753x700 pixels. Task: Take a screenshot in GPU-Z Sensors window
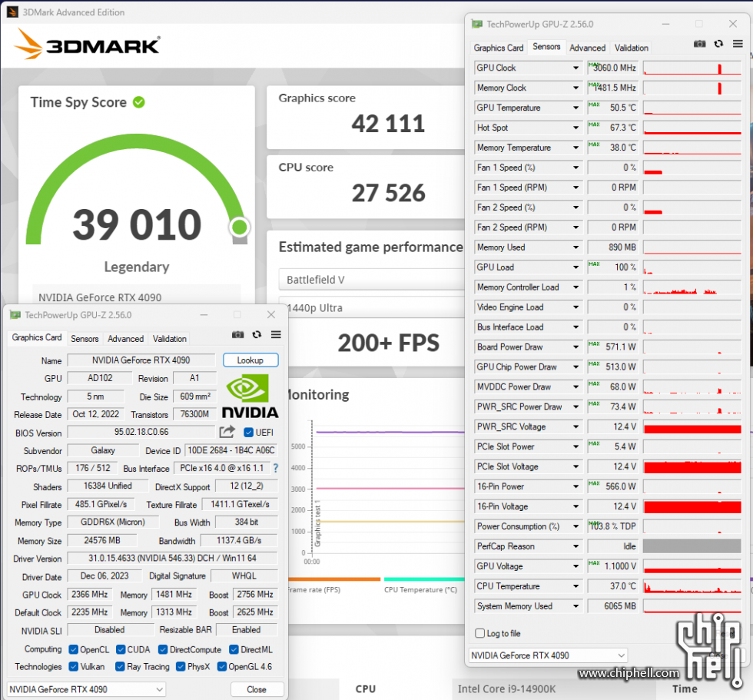699,44
